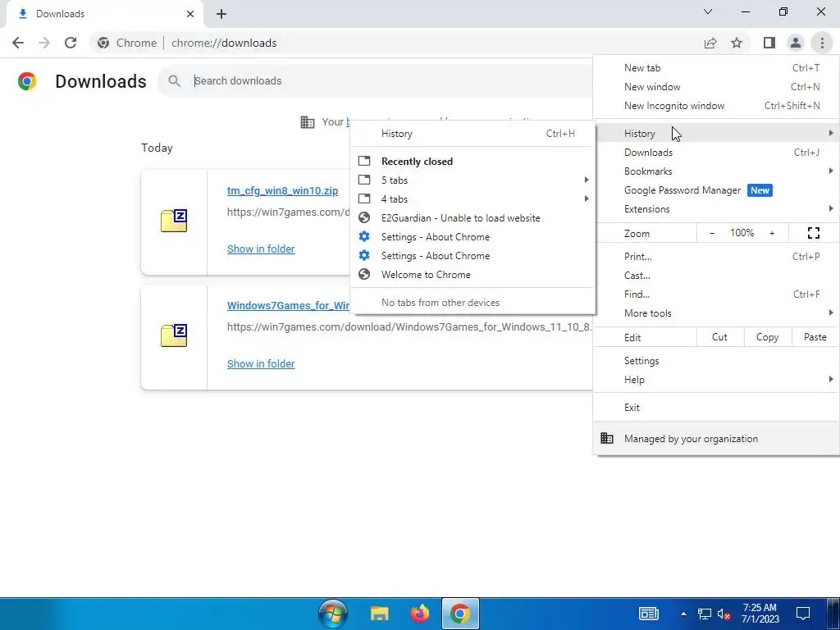Expand the Help submenu
840x630 pixels.
tap(716, 380)
